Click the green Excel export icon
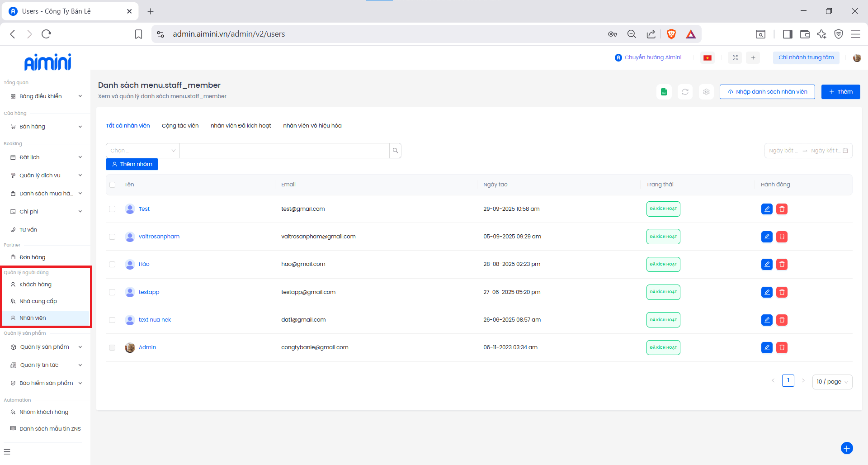 pyautogui.click(x=664, y=92)
